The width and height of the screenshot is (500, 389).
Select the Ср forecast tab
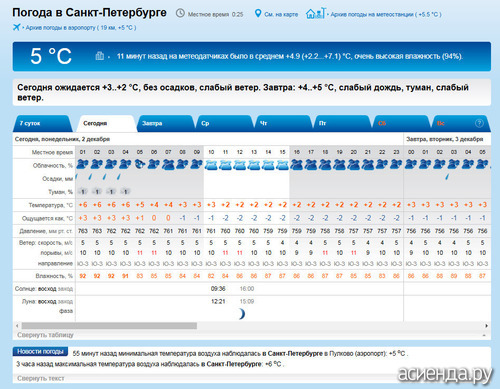click(224, 123)
